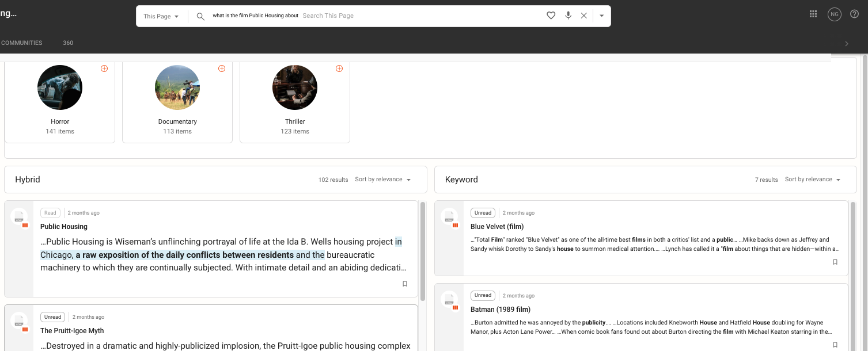Open the Thriller category thumbnail

coord(295,87)
